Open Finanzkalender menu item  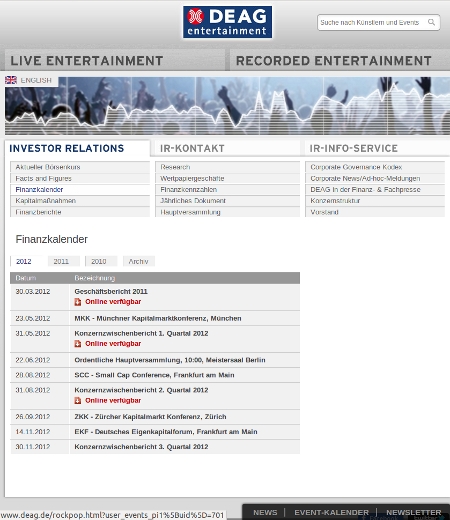click(80, 190)
